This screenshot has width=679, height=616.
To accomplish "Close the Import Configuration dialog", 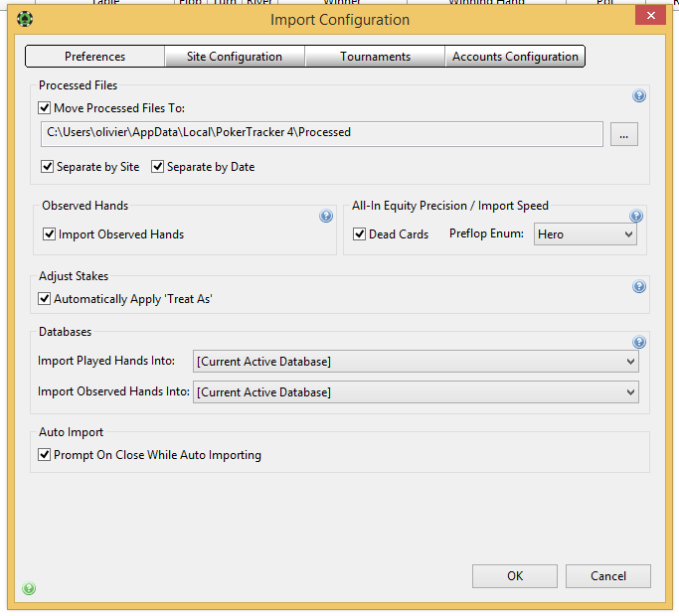I will pos(650,16).
